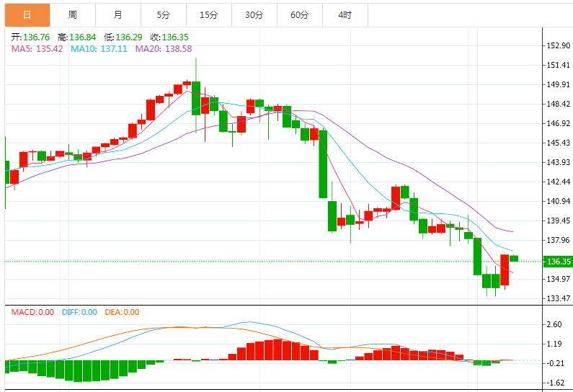Click the -1.62 MACD axis label

tap(554, 383)
